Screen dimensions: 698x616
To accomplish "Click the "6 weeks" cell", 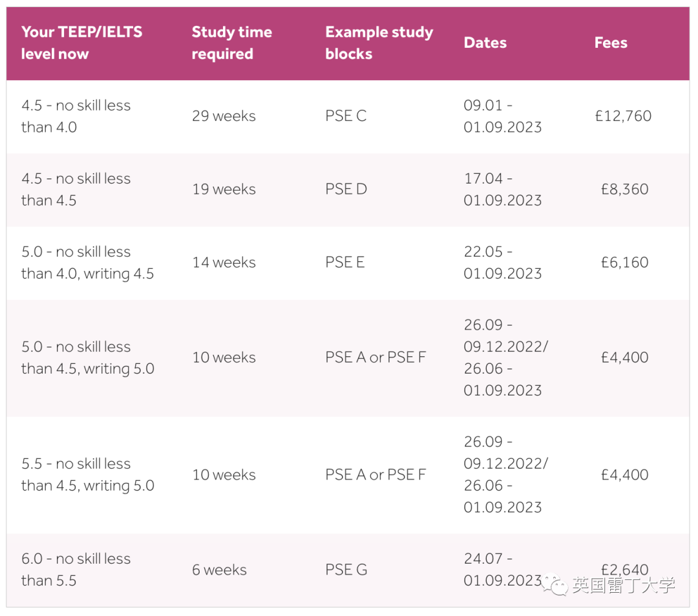I will [x=219, y=570].
